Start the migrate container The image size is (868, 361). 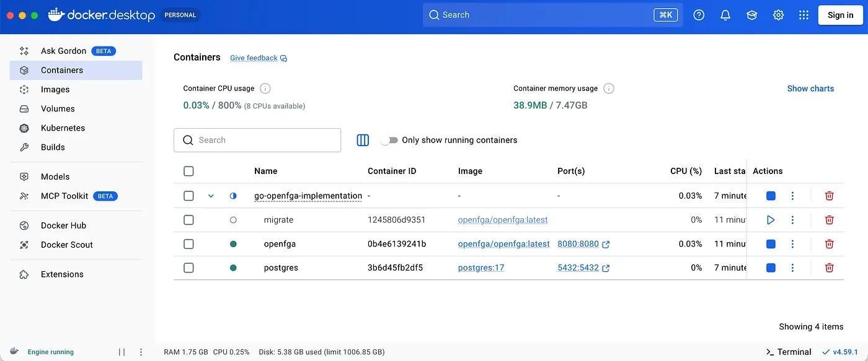coord(771,220)
